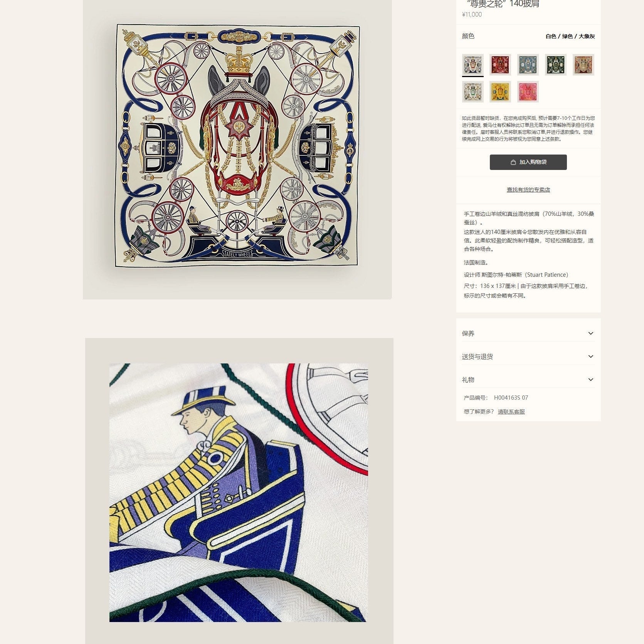
Task: Select the white/green/grey scarf color swatch
Action: coord(472,65)
